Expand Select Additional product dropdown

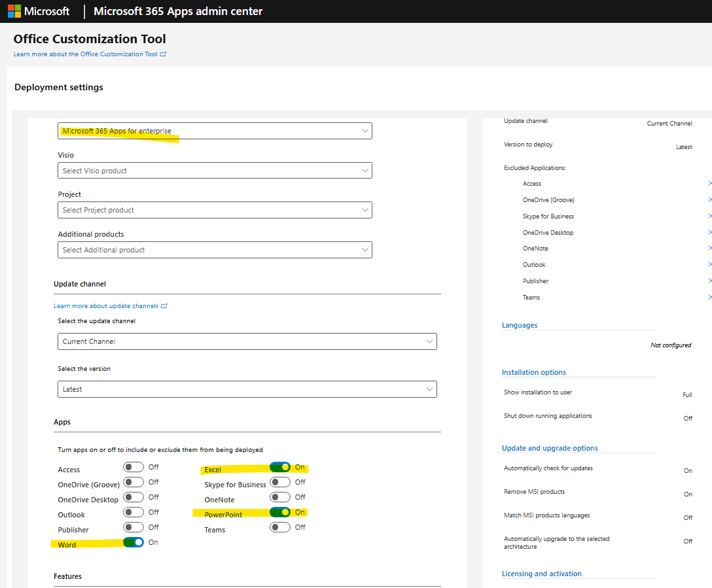pos(215,250)
